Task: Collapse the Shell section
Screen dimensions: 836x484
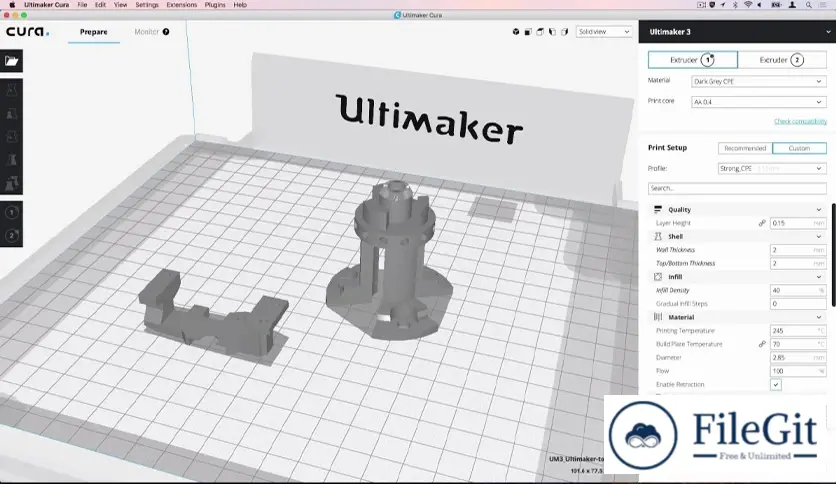Action: tap(819, 236)
